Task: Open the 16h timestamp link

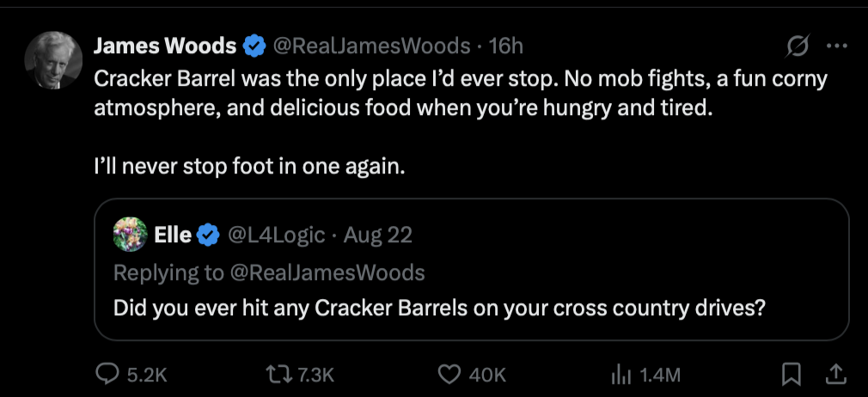Action: [505, 46]
